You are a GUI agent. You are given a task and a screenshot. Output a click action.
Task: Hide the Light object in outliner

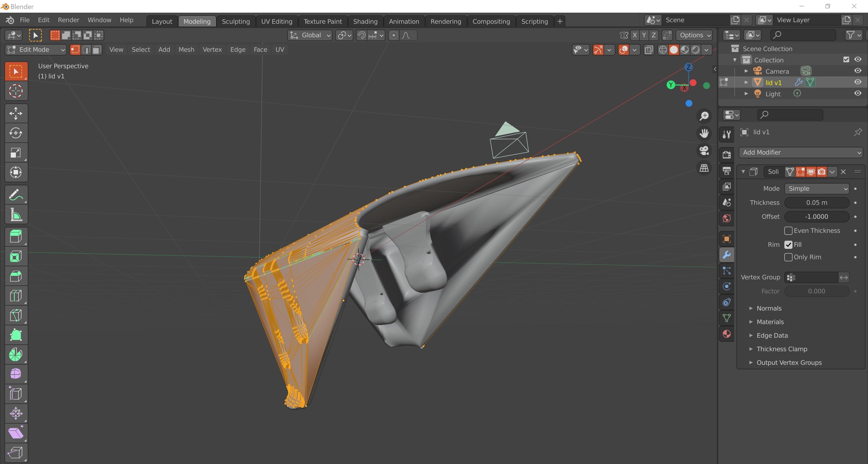pyautogui.click(x=858, y=94)
